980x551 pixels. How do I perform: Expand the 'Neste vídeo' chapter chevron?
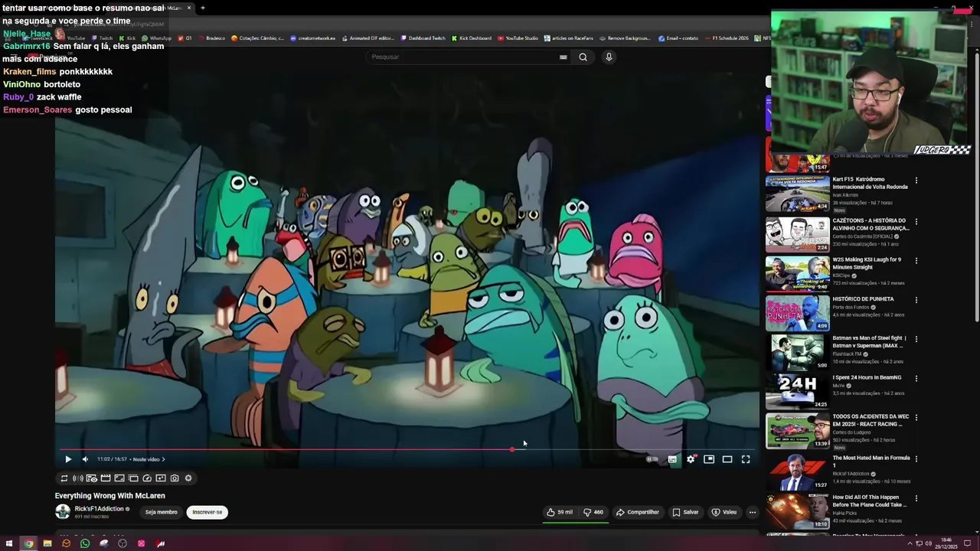pyautogui.click(x=163, y=459)
